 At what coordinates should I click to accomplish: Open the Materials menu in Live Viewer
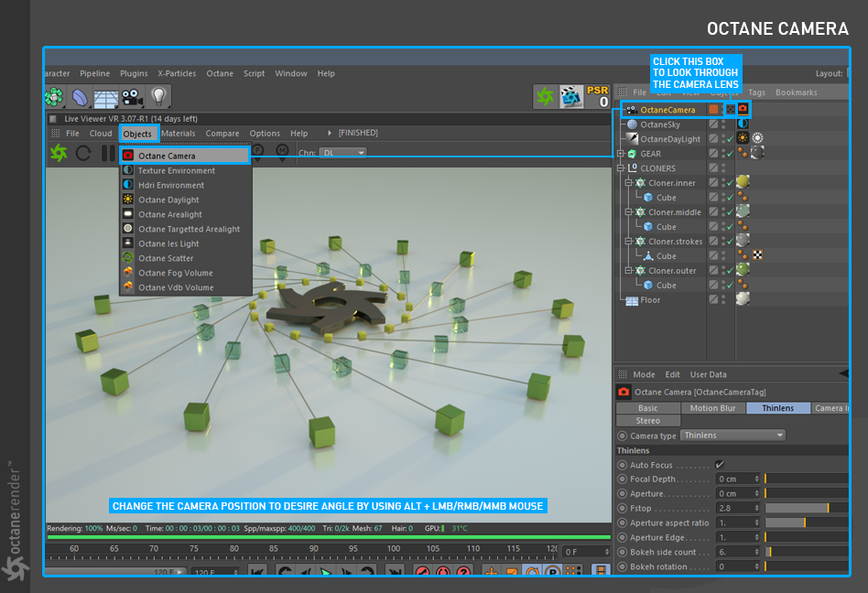pos(178,134)
